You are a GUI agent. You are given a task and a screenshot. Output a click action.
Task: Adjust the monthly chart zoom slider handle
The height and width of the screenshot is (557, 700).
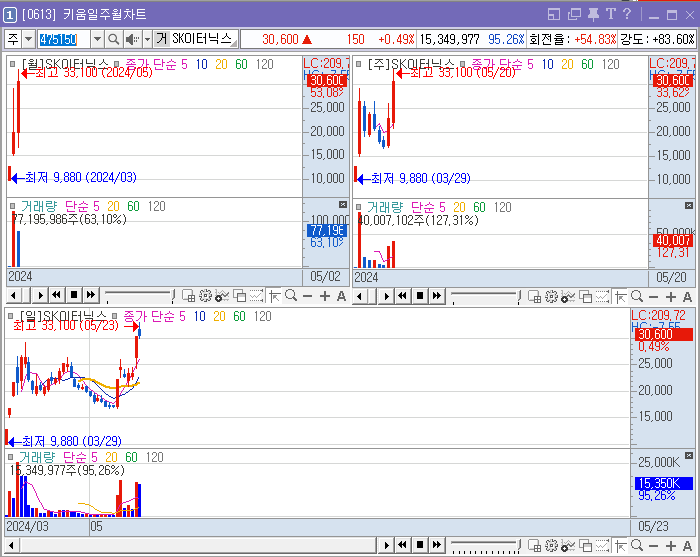click(x=173, y=295)
